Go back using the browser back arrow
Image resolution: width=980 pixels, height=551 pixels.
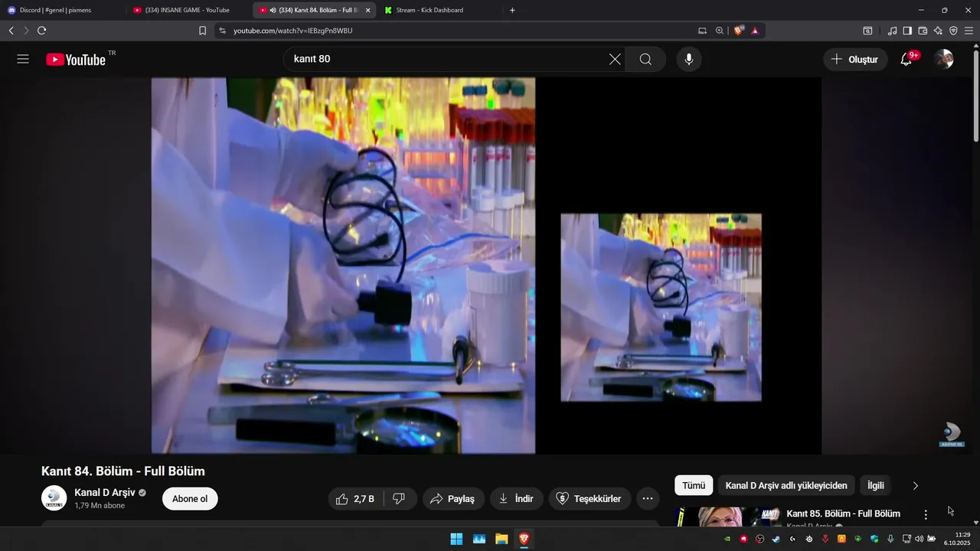(11, 31)
